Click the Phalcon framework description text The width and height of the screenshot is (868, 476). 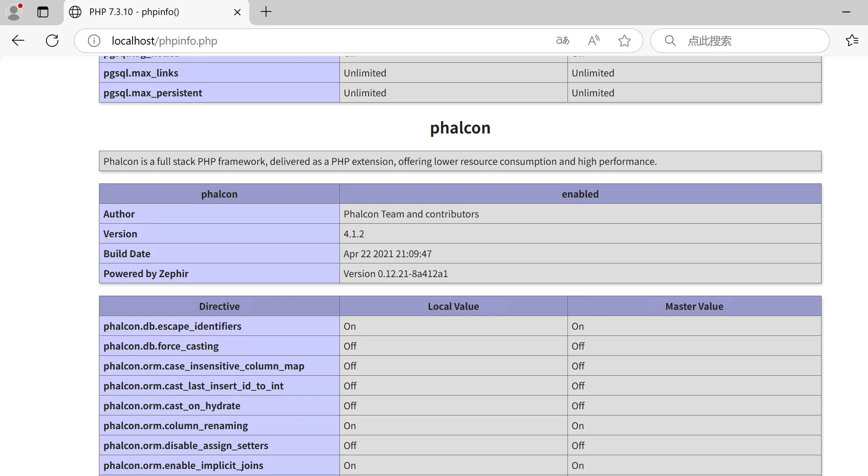point(380,161)
